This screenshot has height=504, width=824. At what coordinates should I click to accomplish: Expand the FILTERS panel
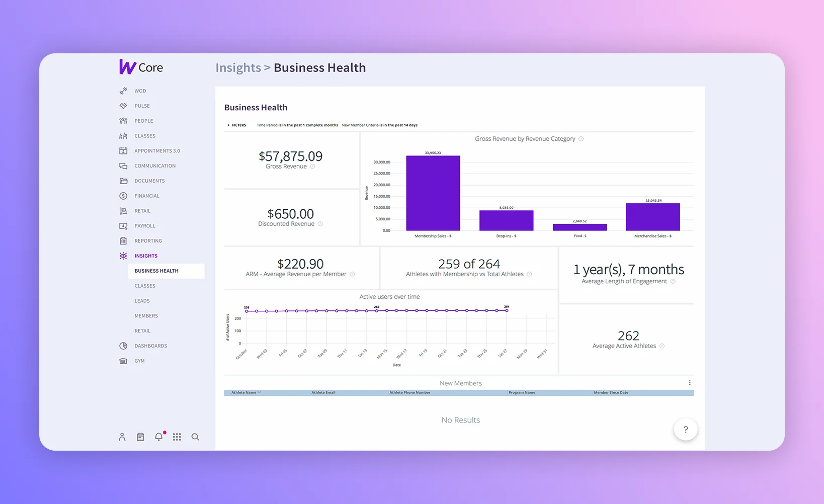pyautogui.click(x=236, y=125)
